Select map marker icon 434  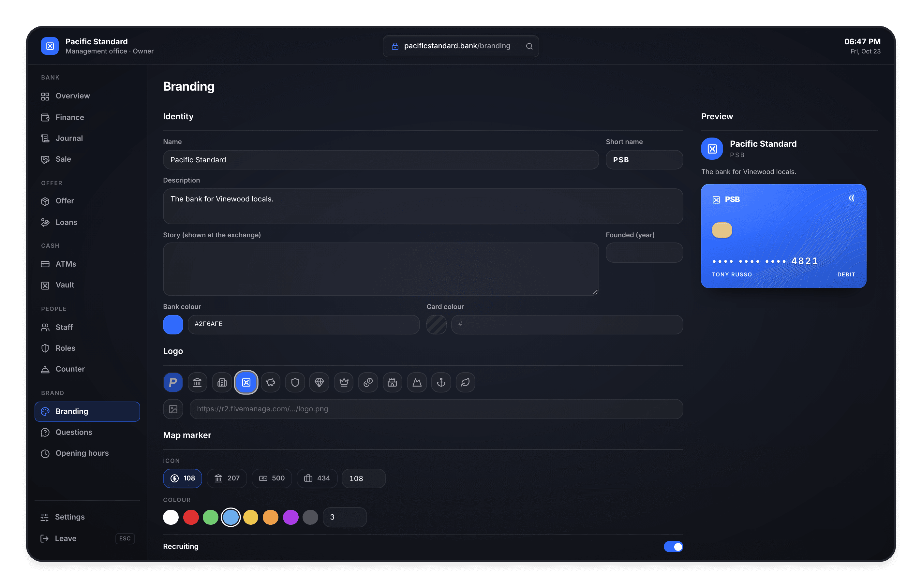tap(317, 478)
